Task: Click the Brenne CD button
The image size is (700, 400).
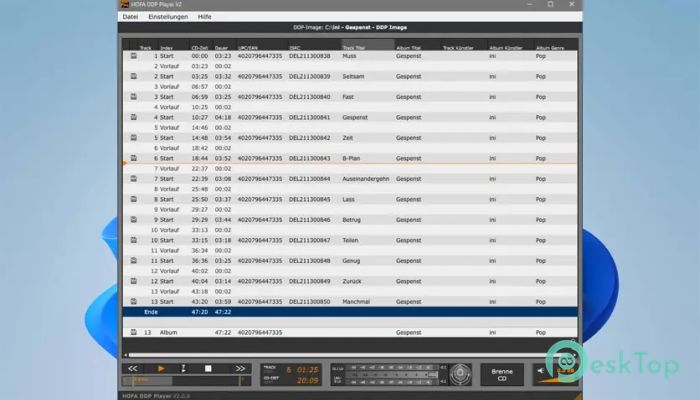Action: click(x=502, y=375)
